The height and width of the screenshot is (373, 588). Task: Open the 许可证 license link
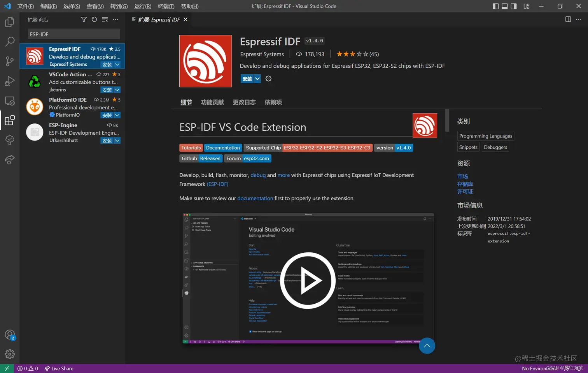tap(465, 192)
